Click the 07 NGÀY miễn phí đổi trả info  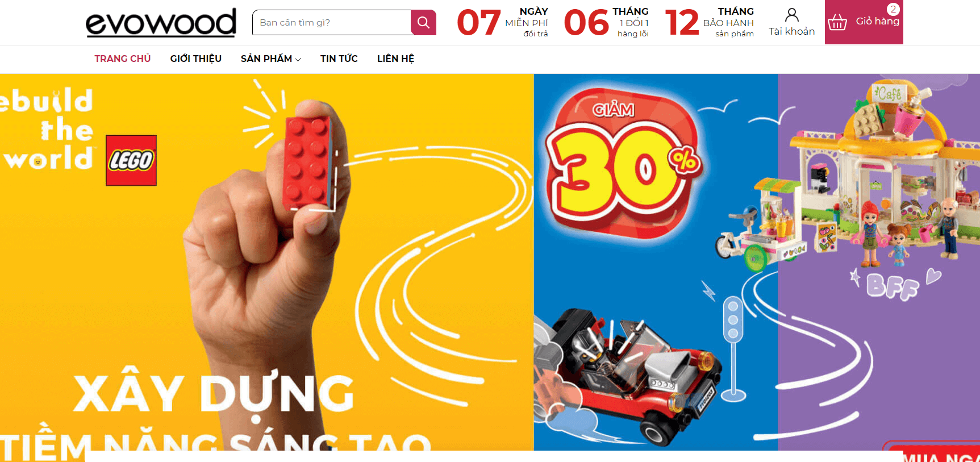click(503, 22)
